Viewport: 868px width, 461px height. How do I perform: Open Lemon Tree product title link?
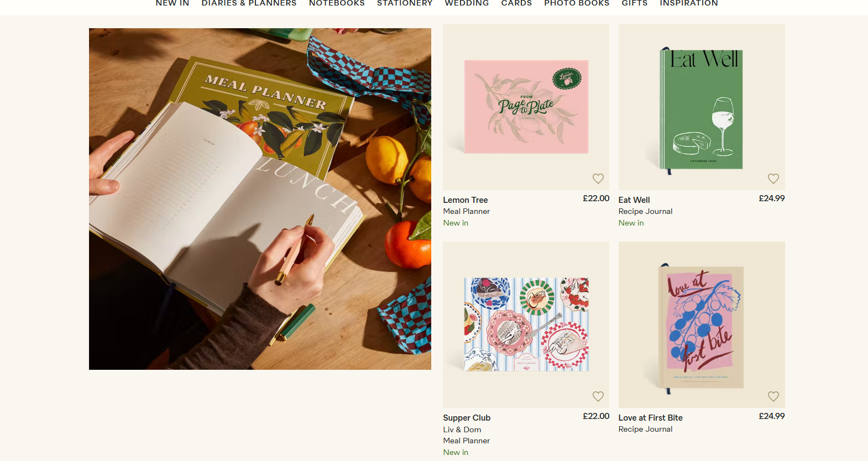click(x=466, y=200)
